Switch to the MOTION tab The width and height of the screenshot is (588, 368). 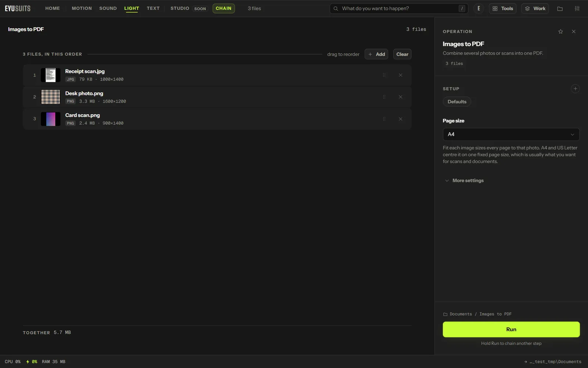[x=82, y=8]
